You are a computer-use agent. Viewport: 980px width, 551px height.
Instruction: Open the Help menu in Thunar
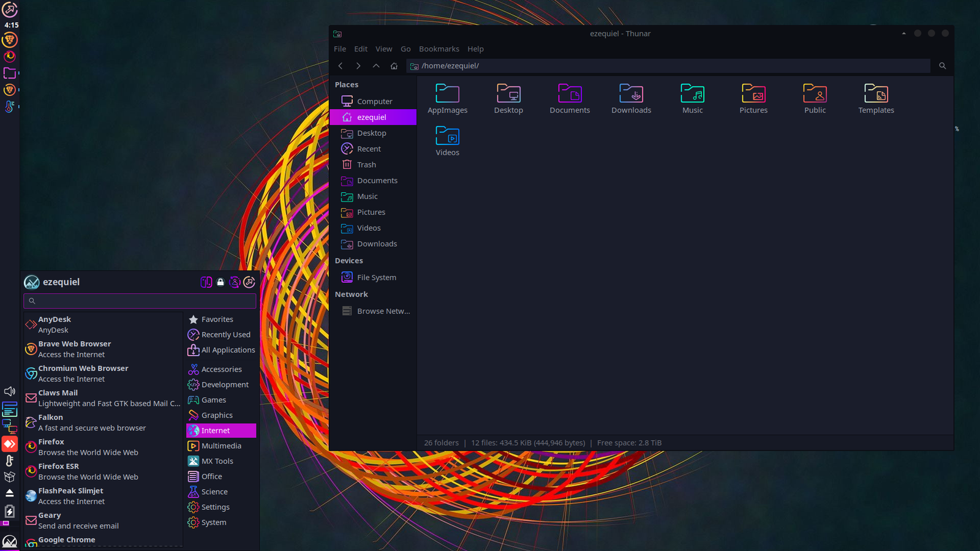pos(475,49)
